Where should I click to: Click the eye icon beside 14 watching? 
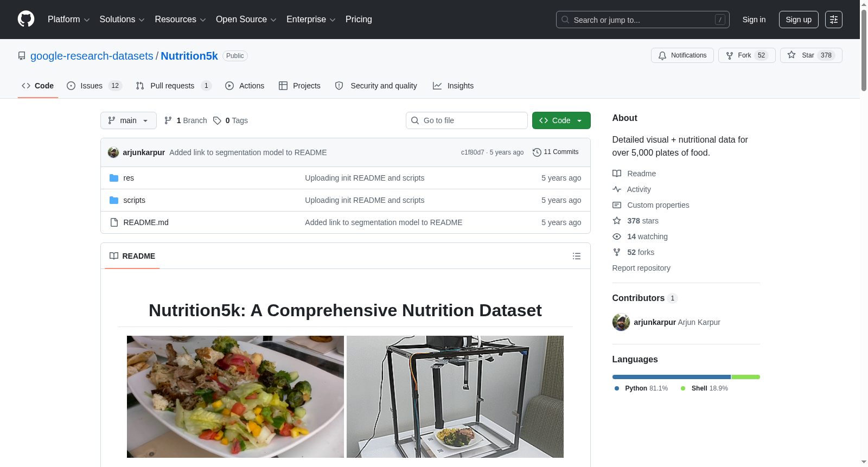pyautogui.click(x=617, y=236)
